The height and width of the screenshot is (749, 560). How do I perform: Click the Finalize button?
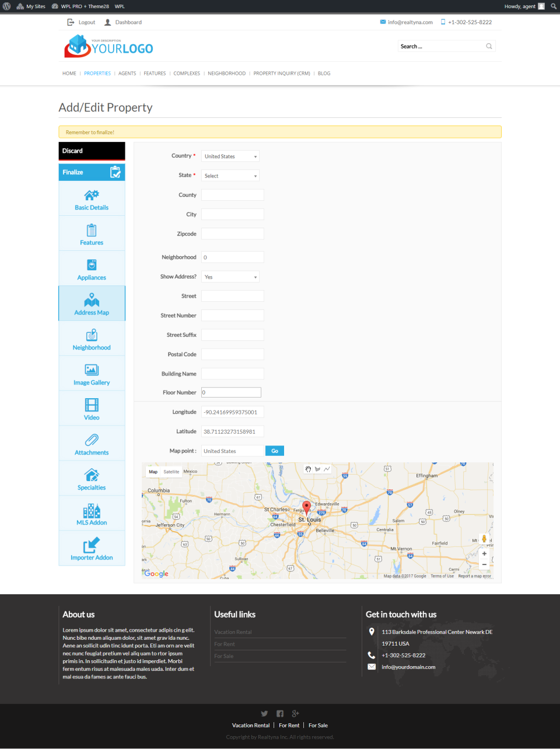coord(92,172)
